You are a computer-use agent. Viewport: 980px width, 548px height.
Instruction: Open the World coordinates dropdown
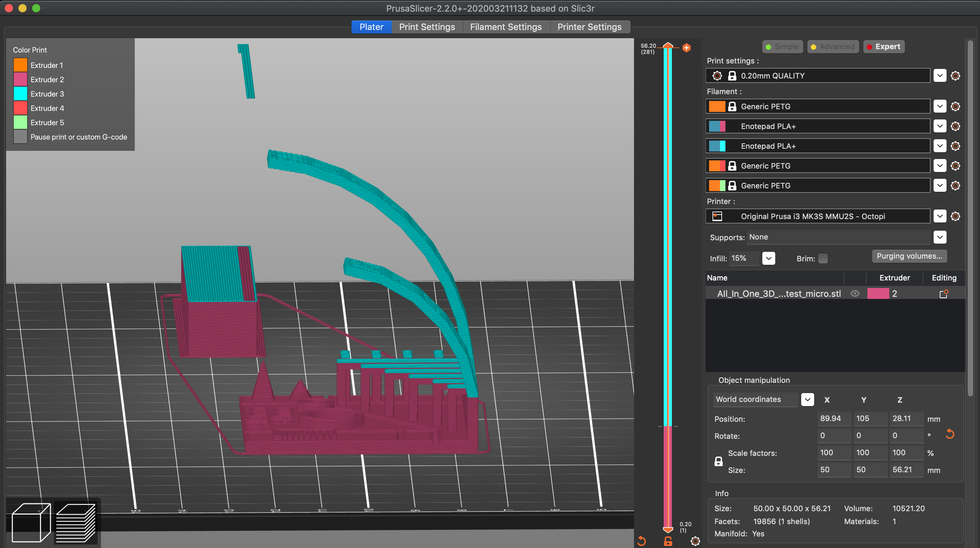(x=807, y=399)
